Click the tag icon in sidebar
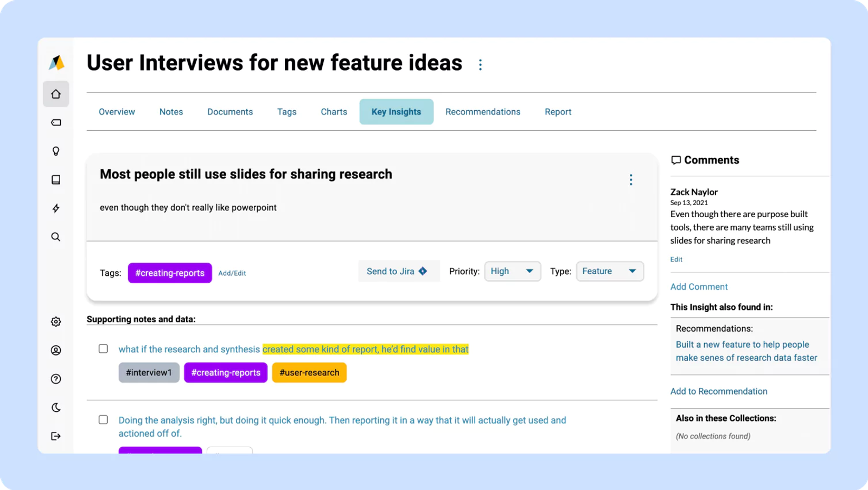 click(x=56, y=123)
